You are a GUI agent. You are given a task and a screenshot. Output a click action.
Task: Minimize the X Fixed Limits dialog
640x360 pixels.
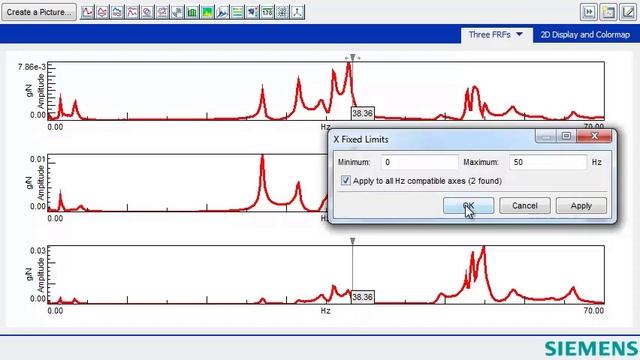(x=546, y=136)
